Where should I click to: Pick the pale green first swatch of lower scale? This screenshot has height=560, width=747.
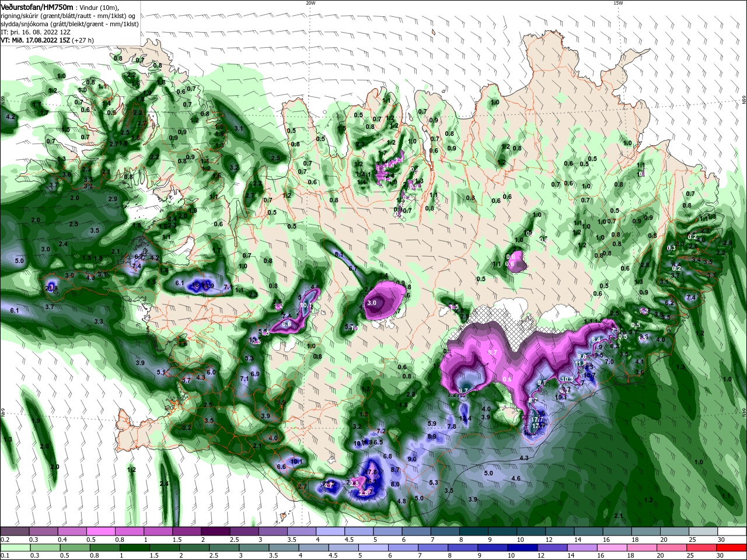(15, 548)
